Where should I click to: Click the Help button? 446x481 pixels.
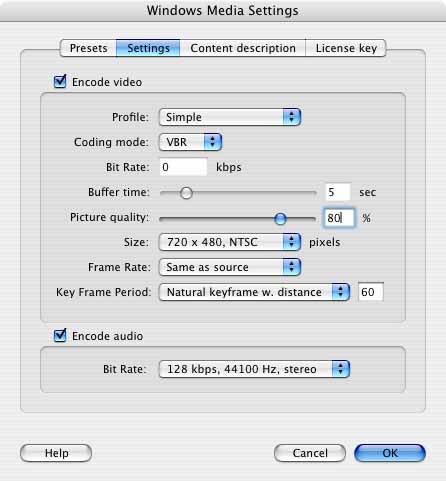click(x=56, y=453)
